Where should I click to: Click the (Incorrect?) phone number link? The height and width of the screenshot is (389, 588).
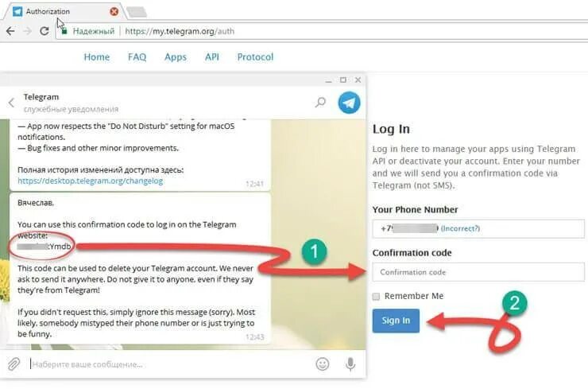coord(461,228)
